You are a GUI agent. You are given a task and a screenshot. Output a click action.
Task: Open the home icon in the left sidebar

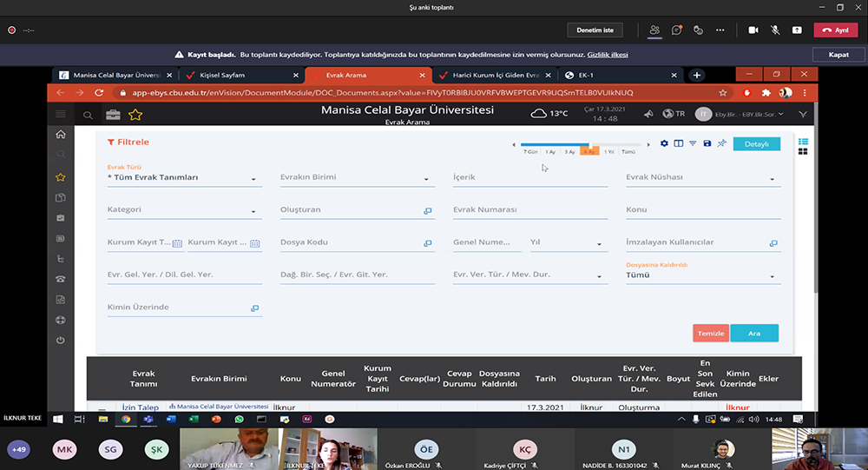click(60, 135)
